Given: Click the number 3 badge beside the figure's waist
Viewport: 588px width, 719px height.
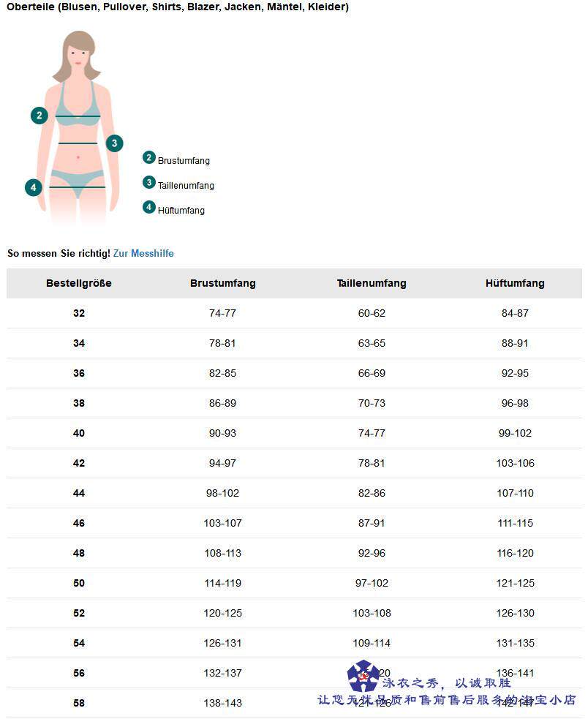Looking at the screenshot, I should point(114,143).
